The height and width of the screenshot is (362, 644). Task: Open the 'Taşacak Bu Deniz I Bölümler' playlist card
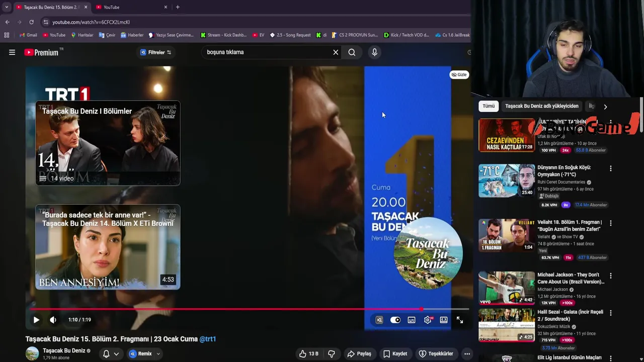(108, 143)
